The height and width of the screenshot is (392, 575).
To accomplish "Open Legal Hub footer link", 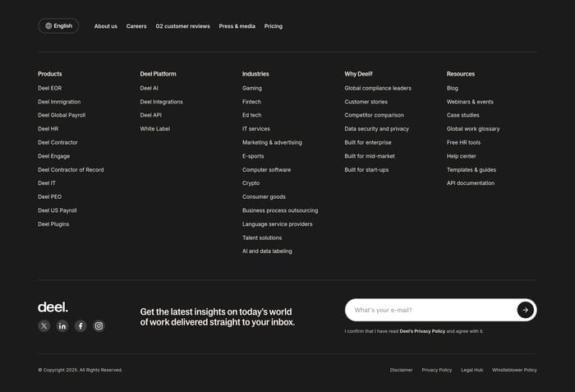I will [472, 370].
